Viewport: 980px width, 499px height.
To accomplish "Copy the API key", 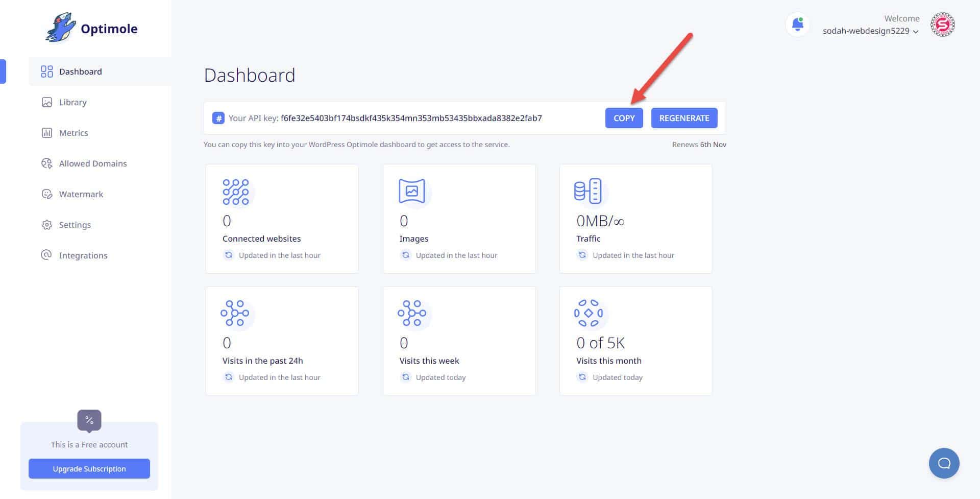I will pyautogui.click(x=624, y=118).
